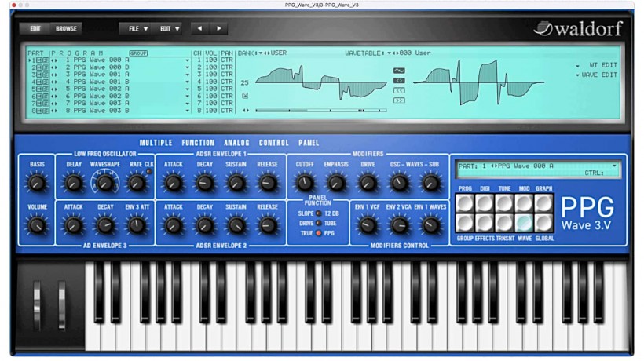Click the CUTOFF knob

[x=304, y=183]
